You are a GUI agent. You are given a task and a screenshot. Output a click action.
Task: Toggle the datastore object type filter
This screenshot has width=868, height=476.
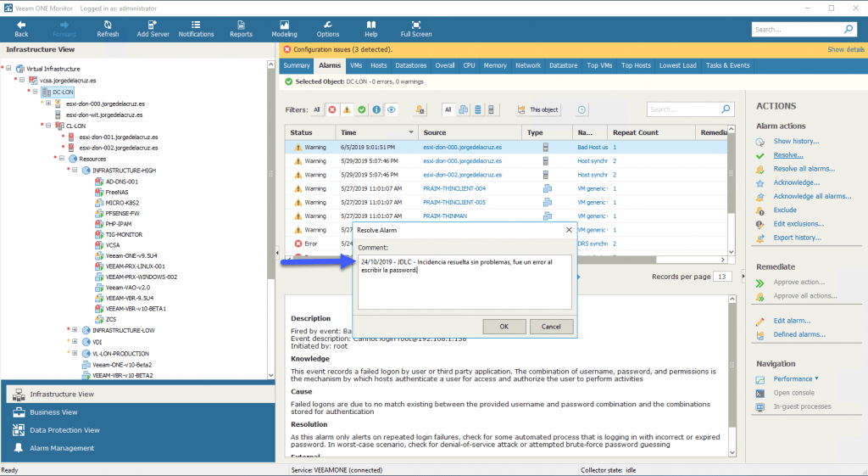pos(478,109)
